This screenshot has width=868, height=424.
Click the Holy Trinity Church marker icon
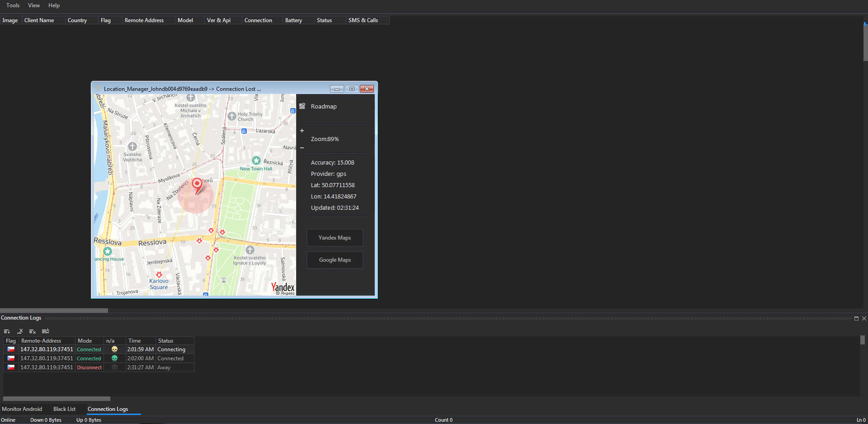[232, 116]
